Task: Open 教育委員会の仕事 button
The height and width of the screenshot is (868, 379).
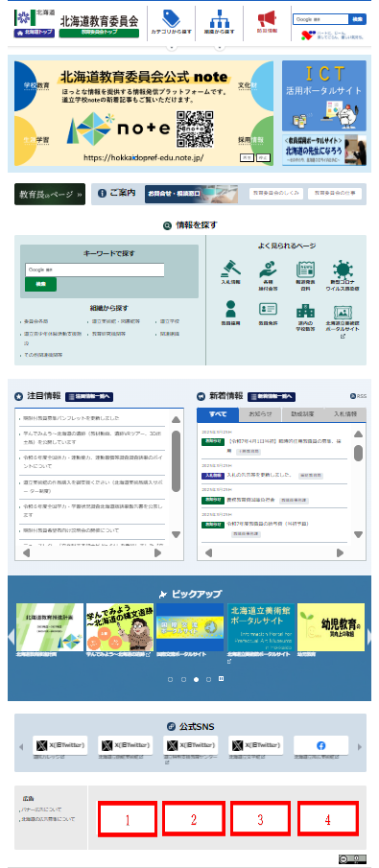Action: click(x=335, y=193)
